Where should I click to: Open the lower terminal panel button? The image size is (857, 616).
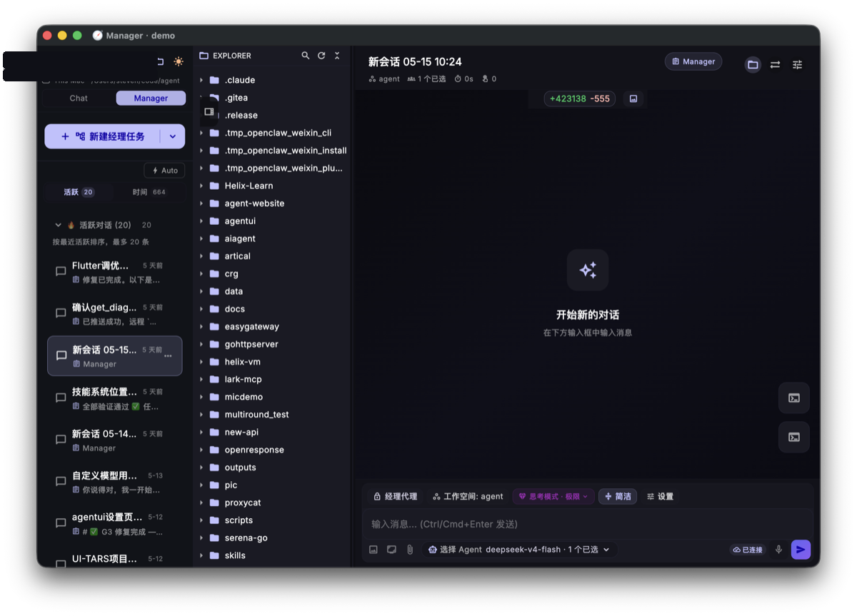coord(794,437)
